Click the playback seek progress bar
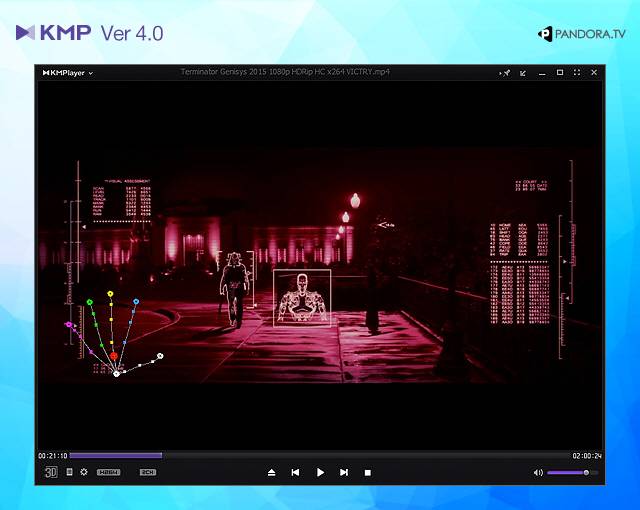This screenshot has height=510, width=640. [x=319, y=455]
